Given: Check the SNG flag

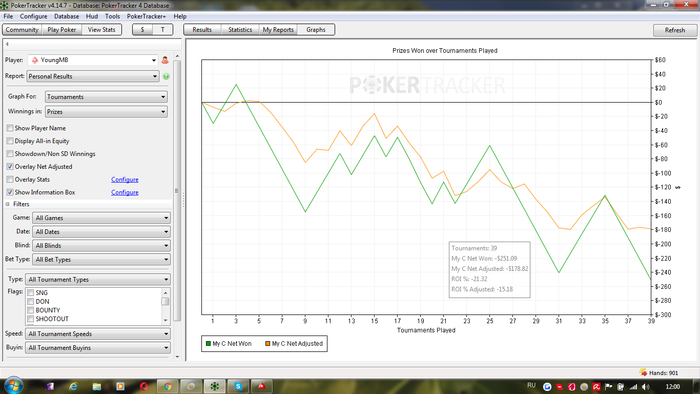Looking at the screenshot, I should [30, 293].
